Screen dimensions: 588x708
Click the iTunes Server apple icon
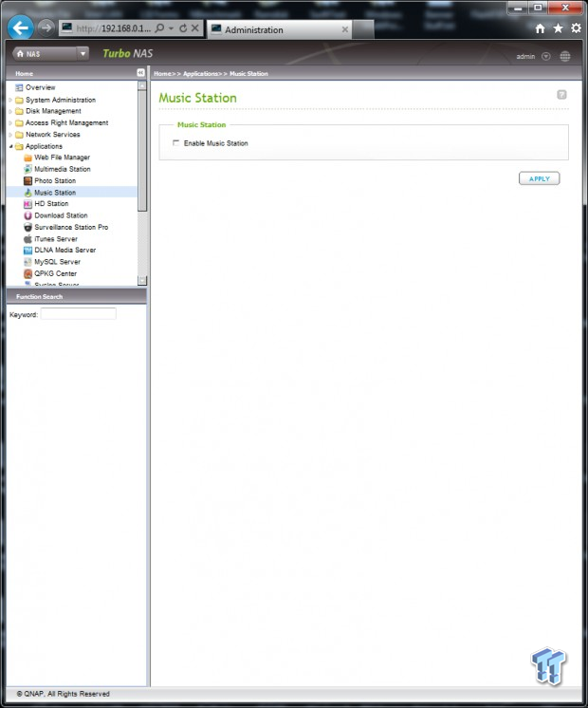point(28,239)
